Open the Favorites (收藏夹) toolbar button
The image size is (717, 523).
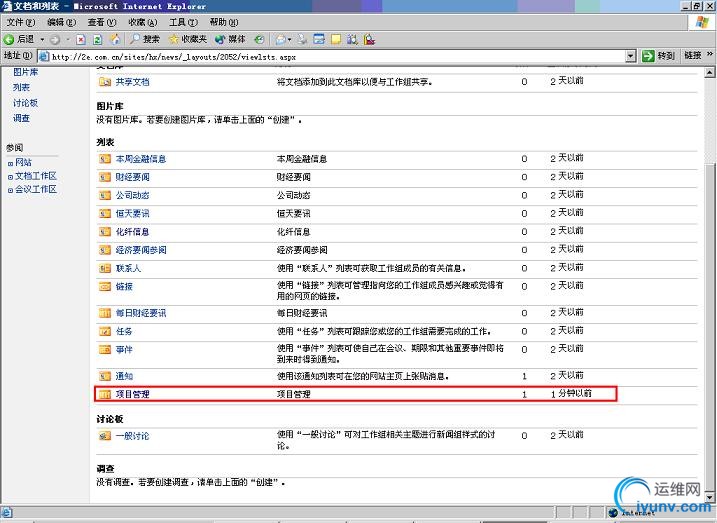point(188,39)
